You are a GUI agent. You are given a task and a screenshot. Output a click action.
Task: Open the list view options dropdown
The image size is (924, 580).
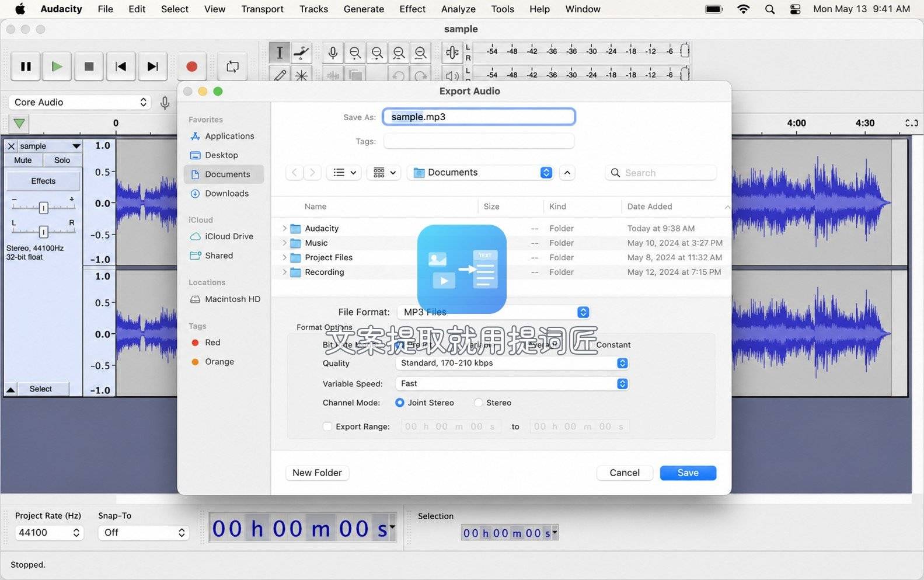pyautogui.click(x=344, y=172)
